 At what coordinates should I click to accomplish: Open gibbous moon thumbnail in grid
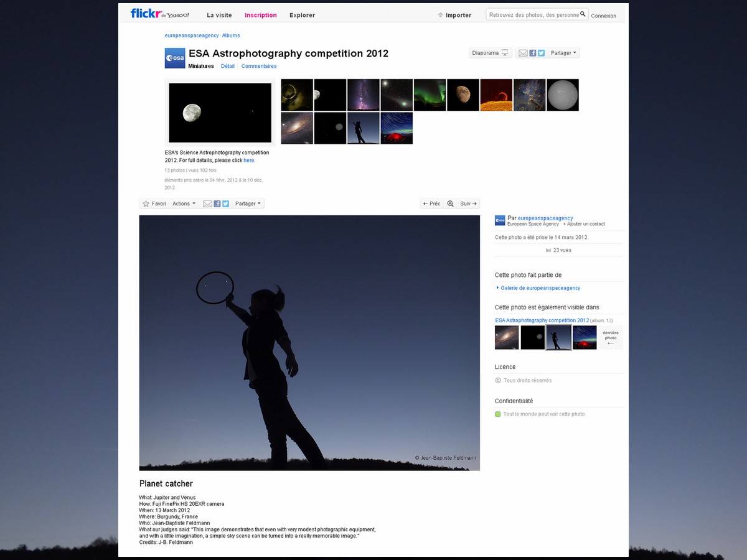463,95
